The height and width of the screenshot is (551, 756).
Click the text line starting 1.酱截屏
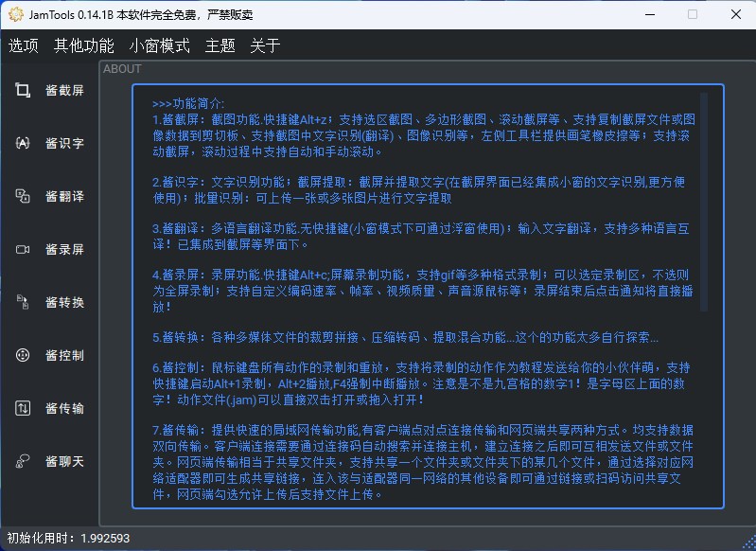point(424,119)
